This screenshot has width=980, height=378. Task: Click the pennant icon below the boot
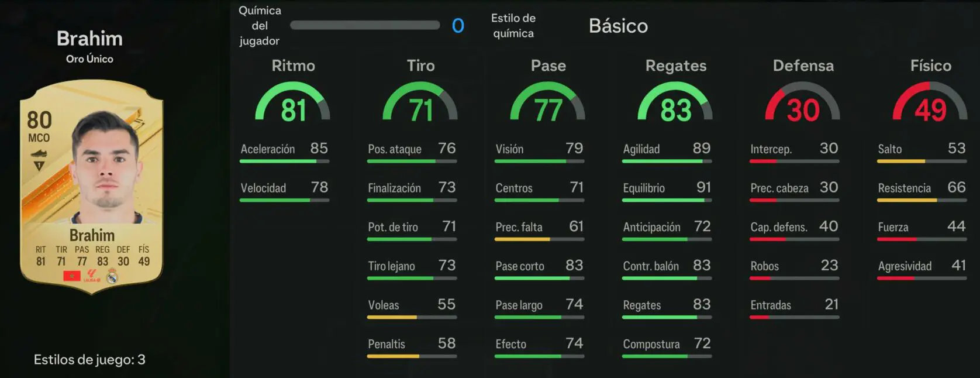[39, 166]
